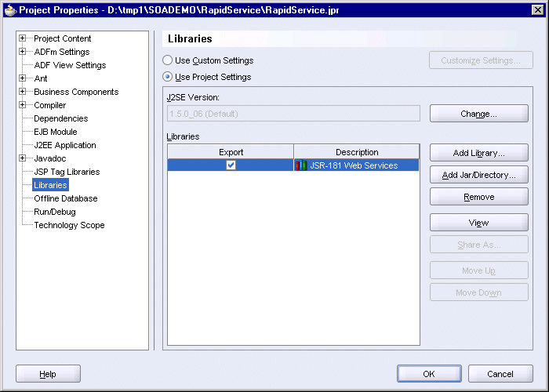Select the JSR-181 Web Services row text
Image resolution: width=549 pixels, height=392 pixels.
(x=354, y=165)
